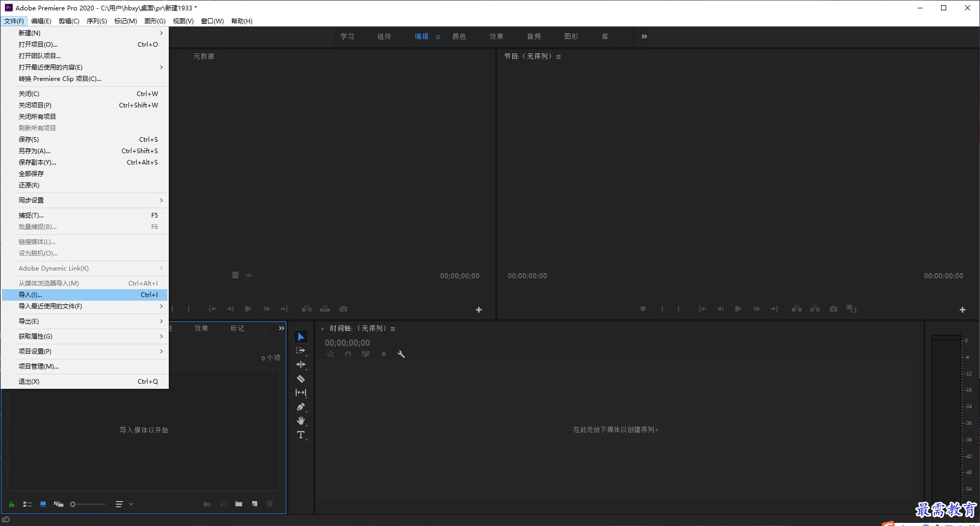Viewport: 980px width, 526px height.
Task: Choose 另存为(A)... menu entry
Action: click(x=85, y=151)
